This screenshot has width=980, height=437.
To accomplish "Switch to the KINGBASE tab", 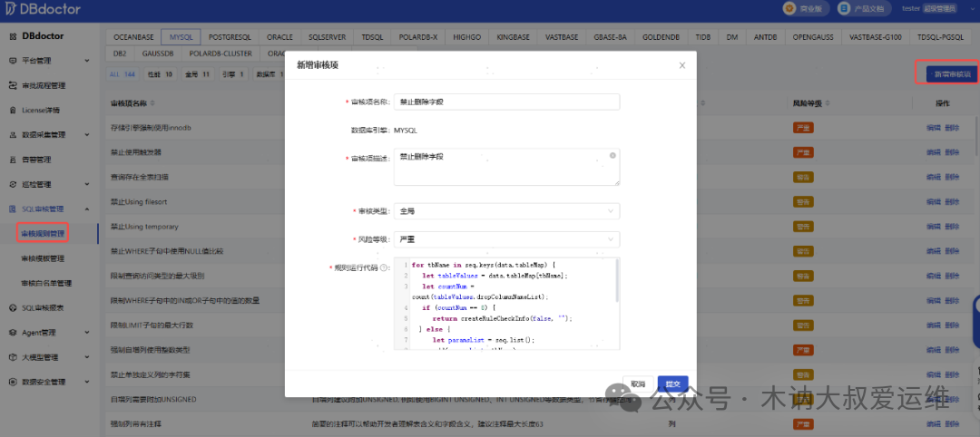I will click(513, 37).
